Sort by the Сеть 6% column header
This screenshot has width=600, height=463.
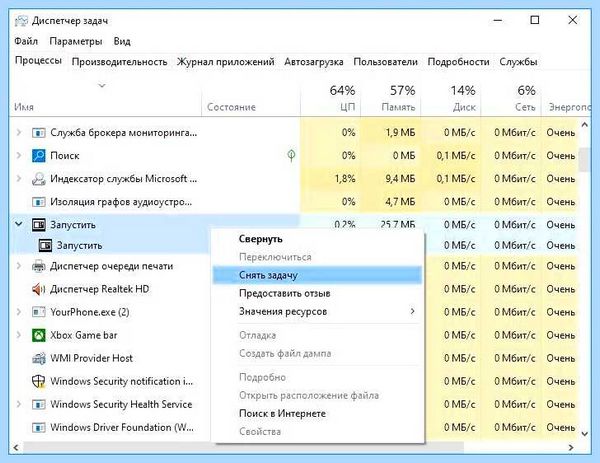(511, 98)
